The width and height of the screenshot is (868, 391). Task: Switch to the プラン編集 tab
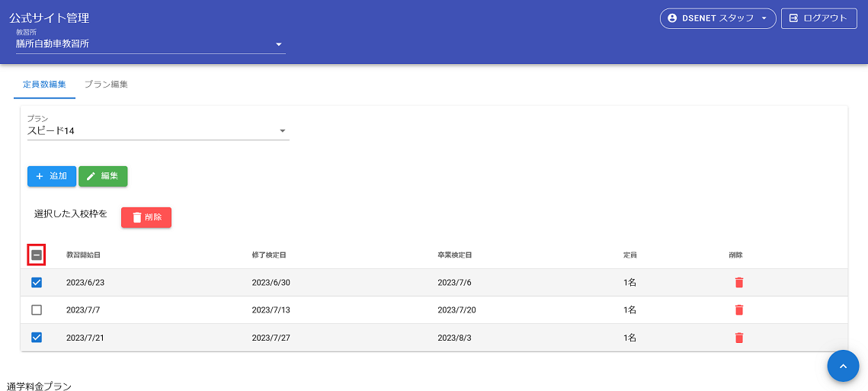tap(106, 85)
